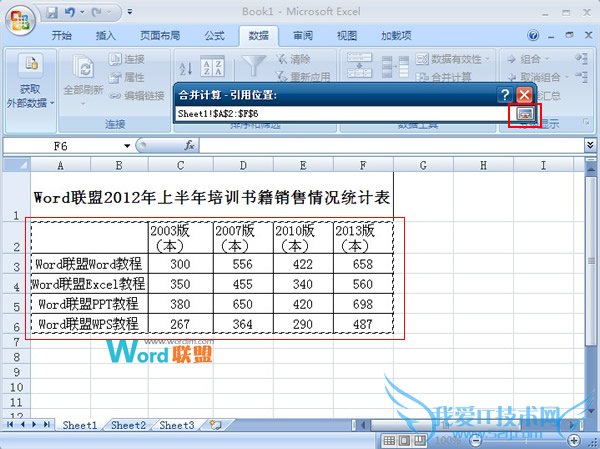
Task: Open Excel Help question mark icon
Action: (533, 36)
